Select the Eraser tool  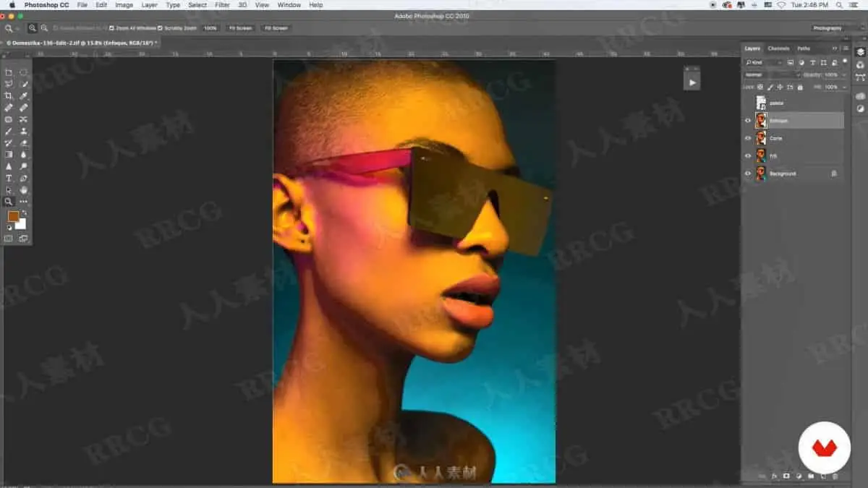tap(24, 142)
